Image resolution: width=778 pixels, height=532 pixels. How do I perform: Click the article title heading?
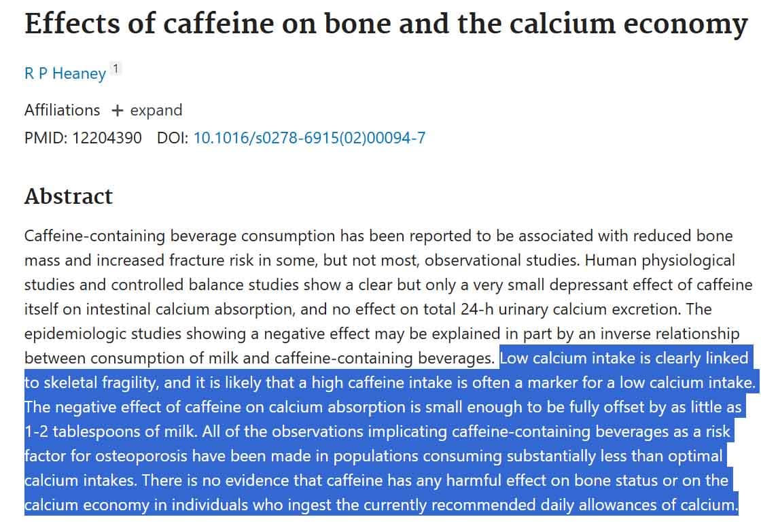385,24
